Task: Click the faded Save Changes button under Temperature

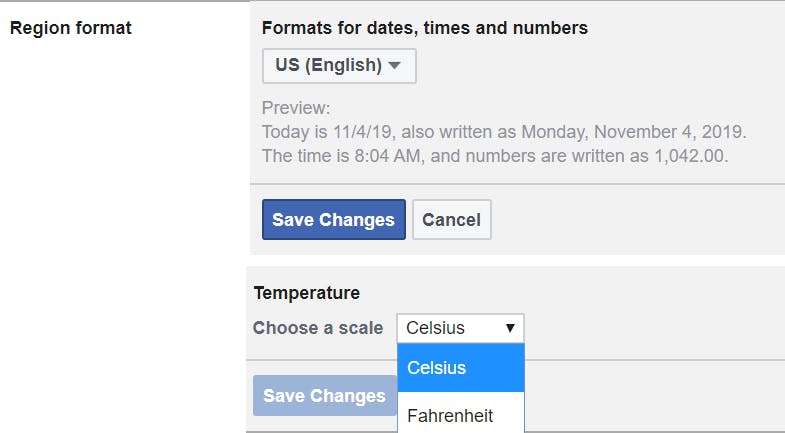Action: 325,396
